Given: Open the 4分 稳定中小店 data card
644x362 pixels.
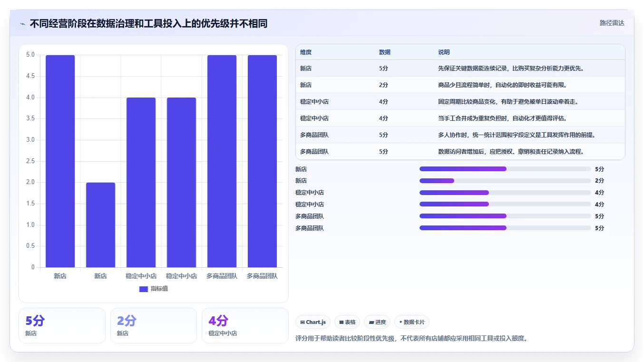Looking at the screenshot, I should (245, 325).
